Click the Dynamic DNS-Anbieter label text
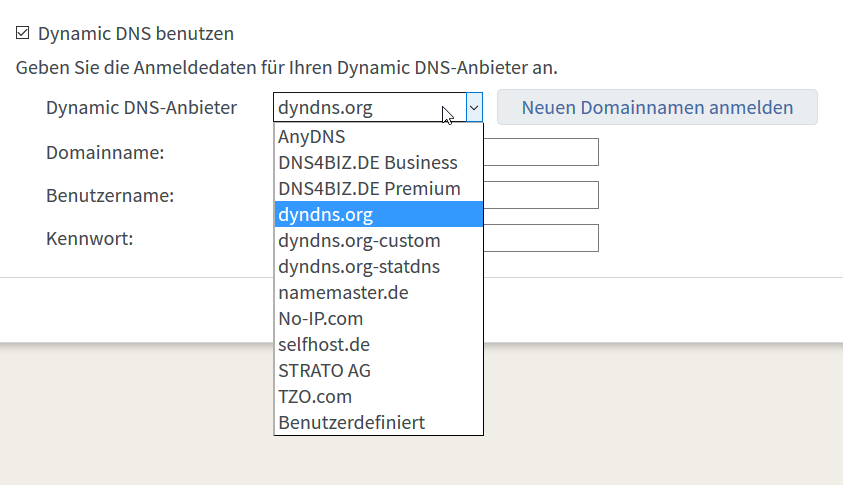The height and width of the screenshot is (485, 843). pos(141,108)
